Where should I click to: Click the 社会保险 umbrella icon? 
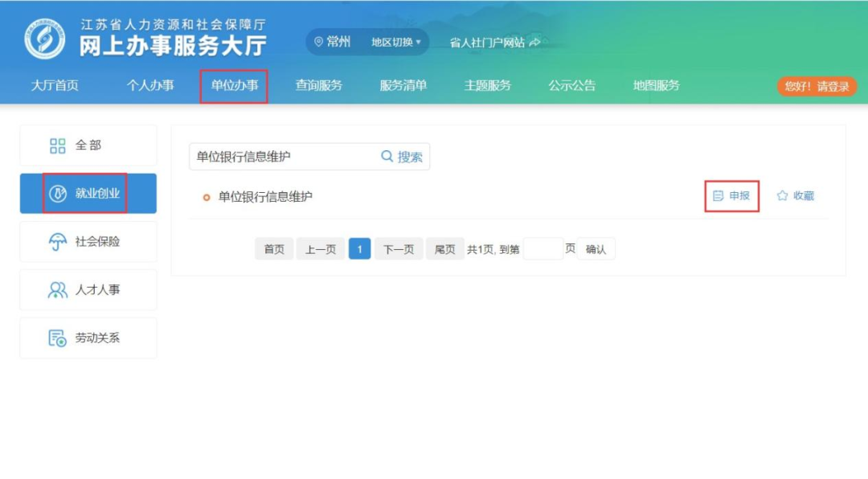[57, 242]
